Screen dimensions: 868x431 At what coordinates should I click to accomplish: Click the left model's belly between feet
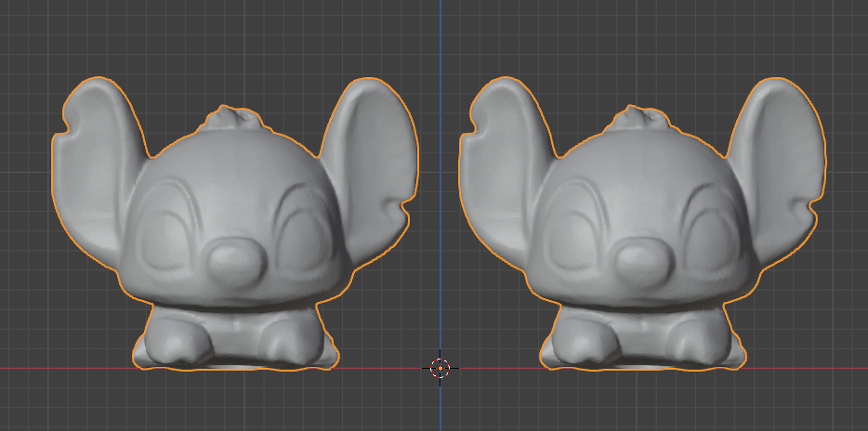click(x=232, y=336)
